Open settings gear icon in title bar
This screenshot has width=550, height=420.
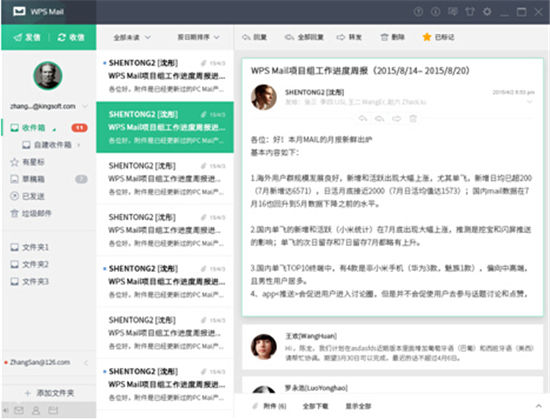click(487, 12)
